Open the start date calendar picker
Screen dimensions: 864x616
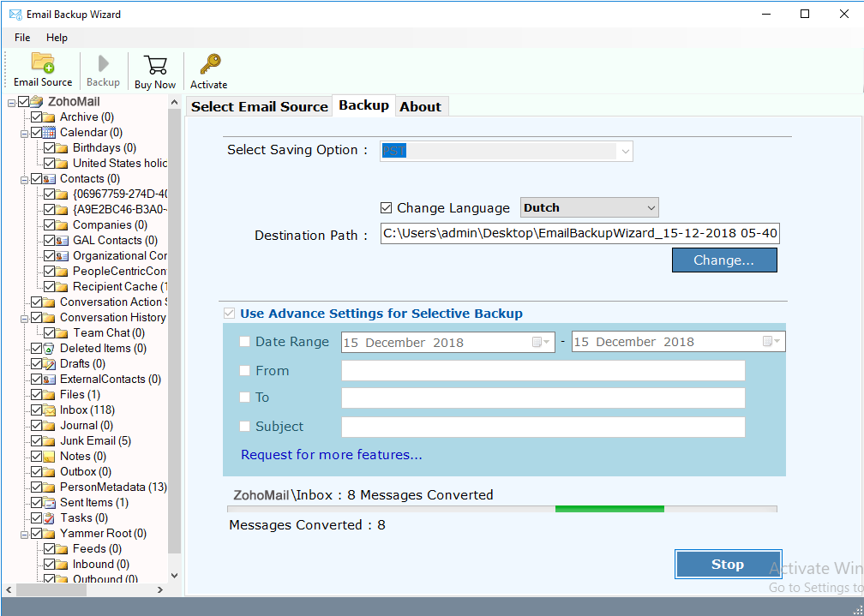coord(541,342)
